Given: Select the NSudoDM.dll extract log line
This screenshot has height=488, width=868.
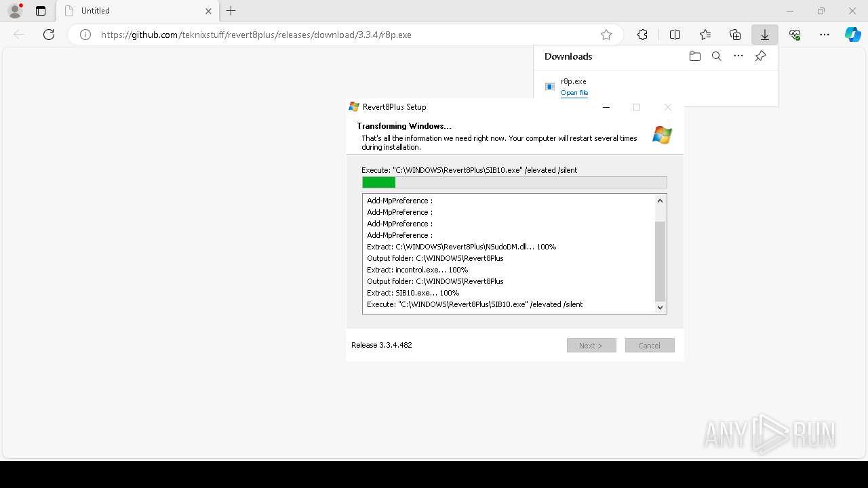Looking at the screenshot, I should pyautogui.click(x=462, y=247).
